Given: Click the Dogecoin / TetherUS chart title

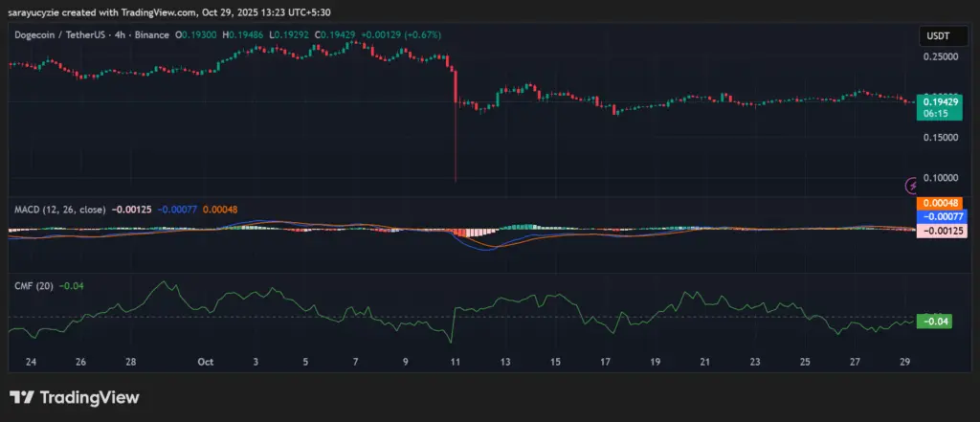Looking at the screenshot, I should (x=92, y=35).
